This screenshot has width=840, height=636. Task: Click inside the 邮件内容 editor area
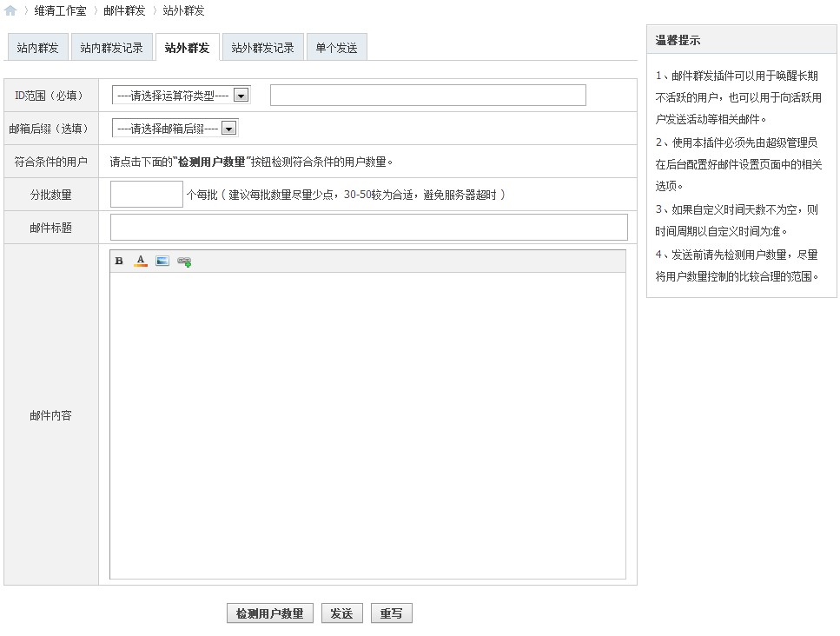tap(367, 426)
